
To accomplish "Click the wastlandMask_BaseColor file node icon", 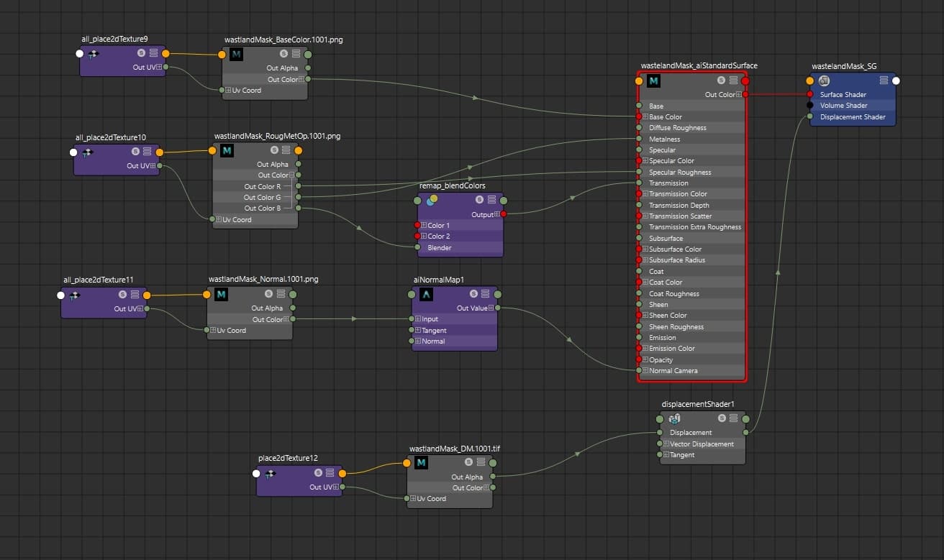I will pyautogui.click(x=236, y=54).
